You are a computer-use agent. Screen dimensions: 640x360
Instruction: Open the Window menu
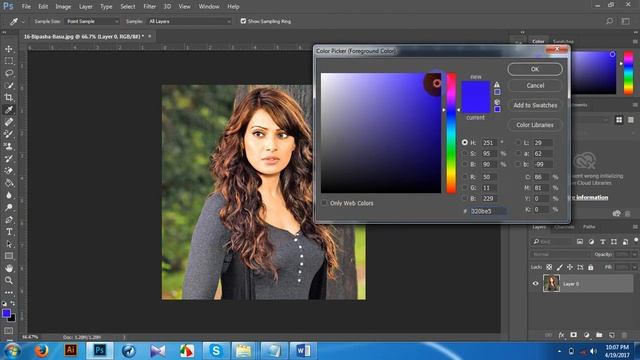coord(209,7)
